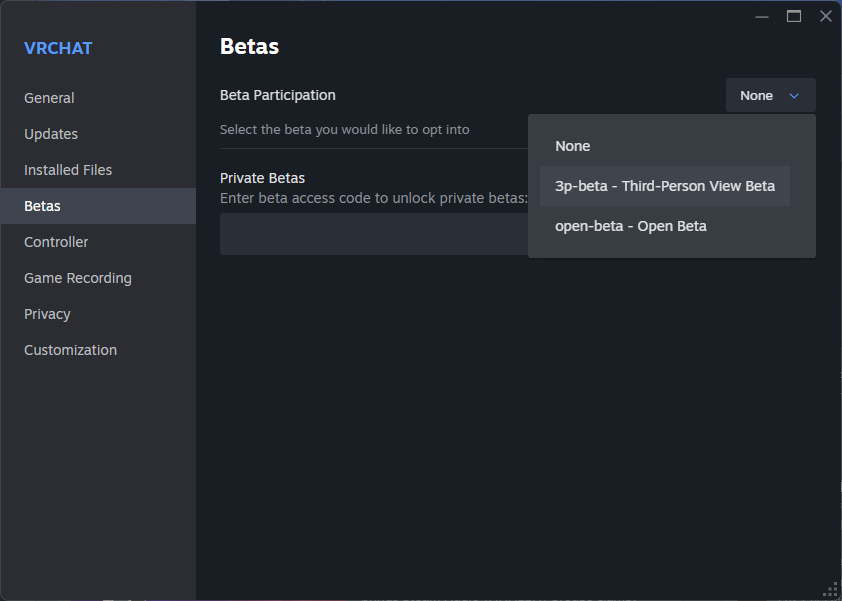842x601 pixels.
Task: Go to Installed Files
Action: point(68,170)
